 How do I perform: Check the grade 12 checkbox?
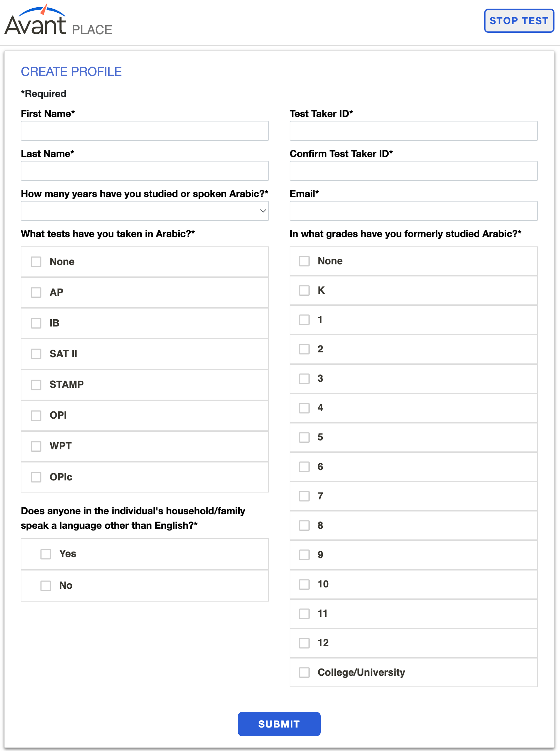click(x=304, y=643)
